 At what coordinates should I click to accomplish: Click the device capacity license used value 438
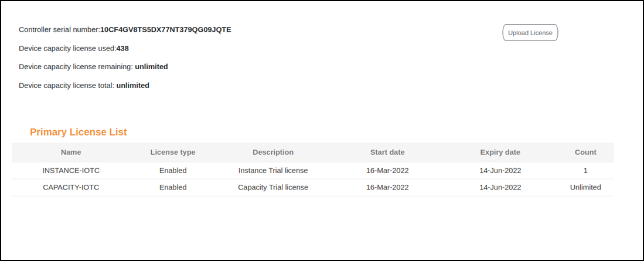point(122,49)
